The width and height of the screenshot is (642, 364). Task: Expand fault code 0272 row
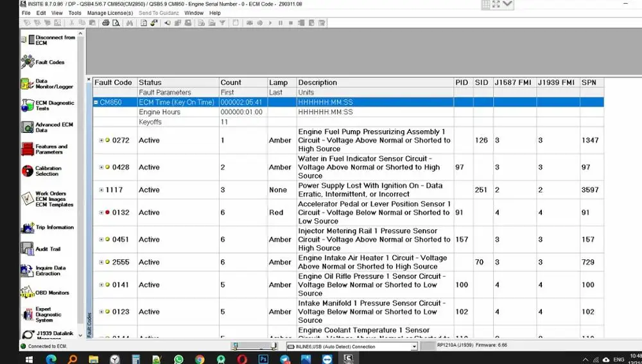pos(101,140)
